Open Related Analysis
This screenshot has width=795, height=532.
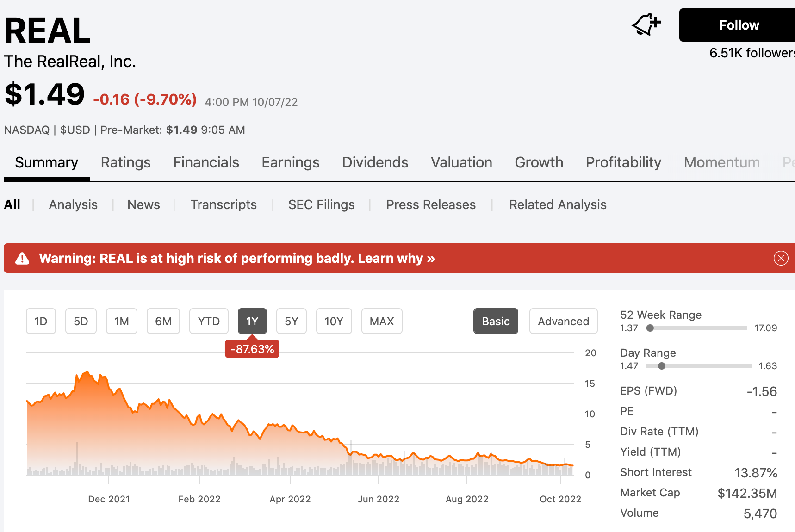[x=558, y=204]
